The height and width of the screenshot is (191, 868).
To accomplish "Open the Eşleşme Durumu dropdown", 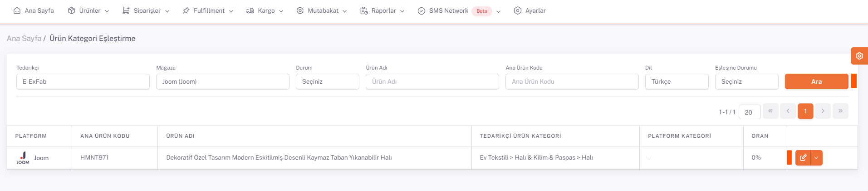I will point(746,81).
